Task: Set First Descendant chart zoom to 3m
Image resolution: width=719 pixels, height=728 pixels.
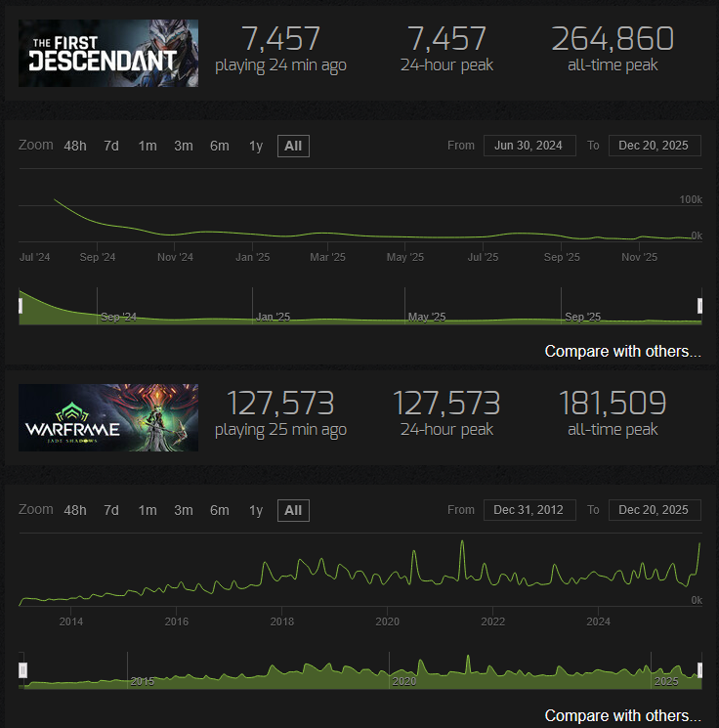Action: click(x=184, y=146)
